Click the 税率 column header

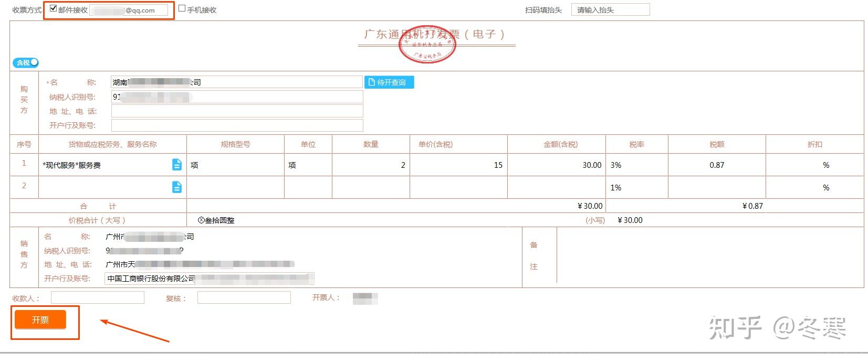point(636,144)
